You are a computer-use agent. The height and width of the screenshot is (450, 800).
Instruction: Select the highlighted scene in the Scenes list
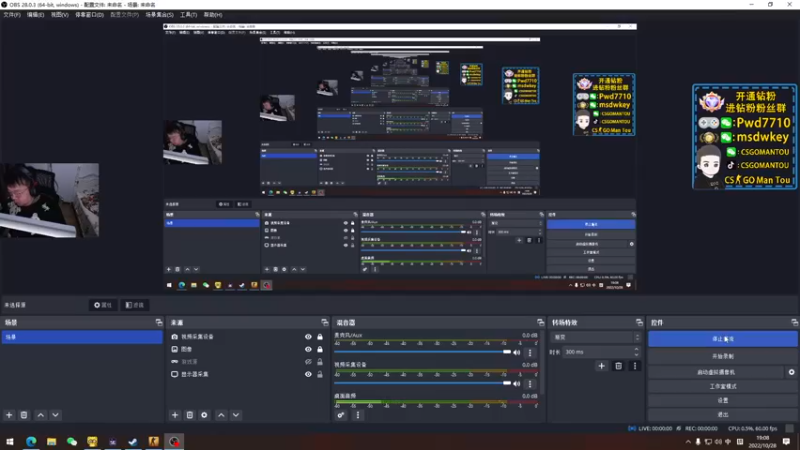coord(82,337)
